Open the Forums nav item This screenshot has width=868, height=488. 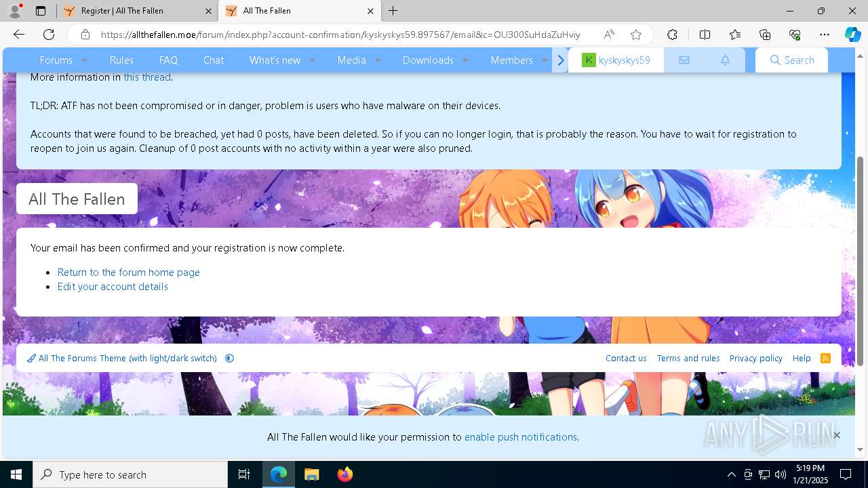point(56,60)
